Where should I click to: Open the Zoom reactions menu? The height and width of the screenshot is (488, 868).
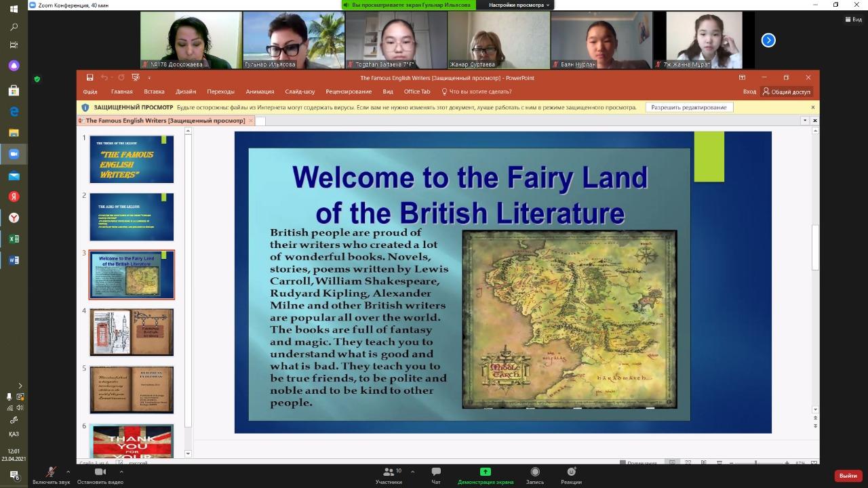(x=571, y=472)
